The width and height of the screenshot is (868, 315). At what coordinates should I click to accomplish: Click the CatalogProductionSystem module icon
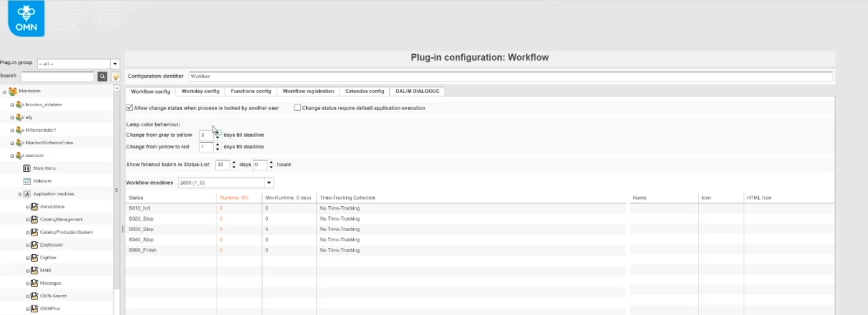[x=35, y=232]
